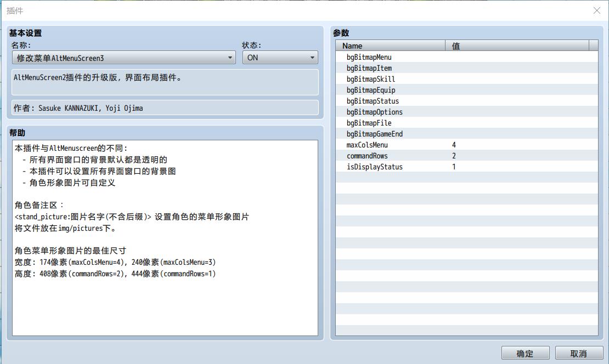609x364 pixels.
Task: Select the commandRows parameter name
Action: click(367, 156)
